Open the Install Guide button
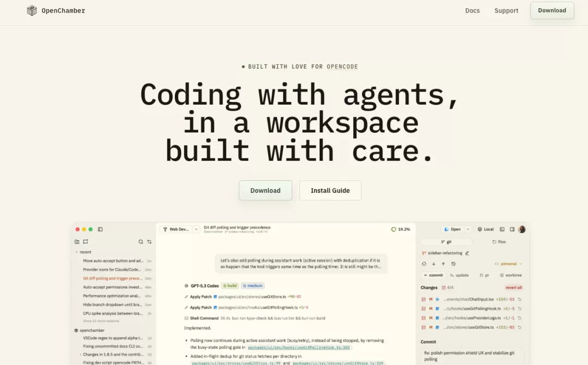 330,191
